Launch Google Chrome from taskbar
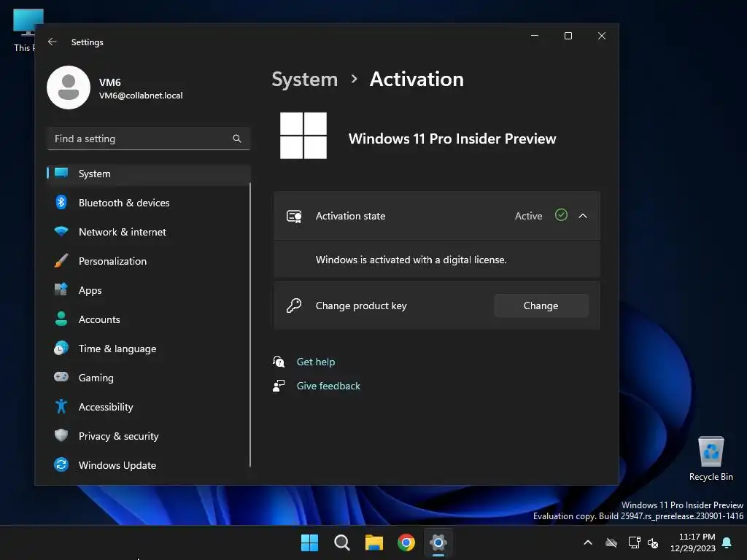 (x=406, y=542)
